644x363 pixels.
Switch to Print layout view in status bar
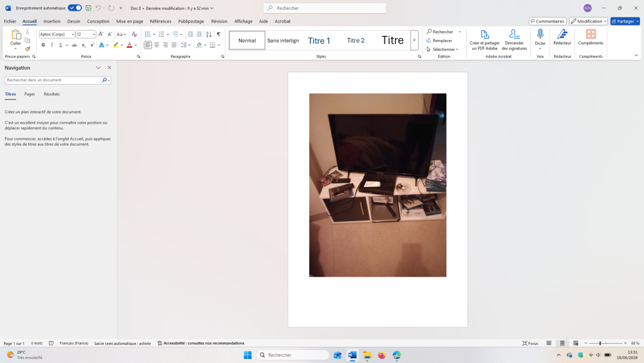(562, 343)
